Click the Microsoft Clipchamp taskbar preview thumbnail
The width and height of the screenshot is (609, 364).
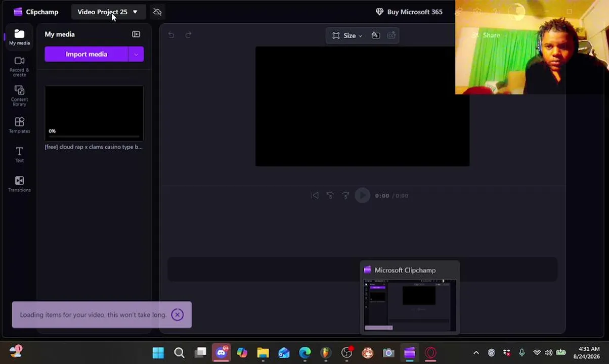point(410,305)
